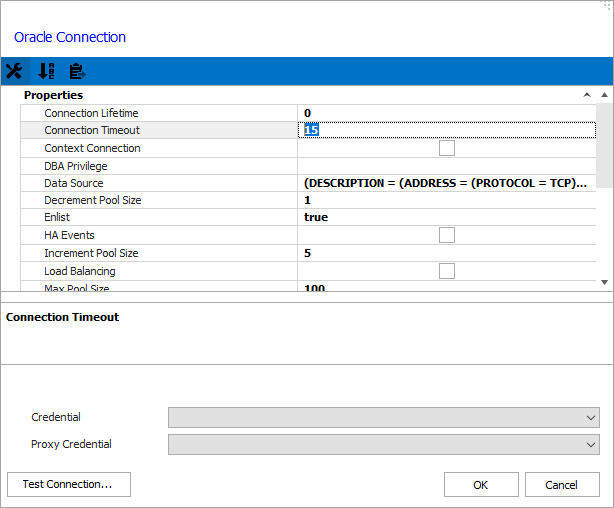This screenshot has width=614, height=508.
Task: Click the scrollbar up arrow in the property grid
Action: [605, 95]
